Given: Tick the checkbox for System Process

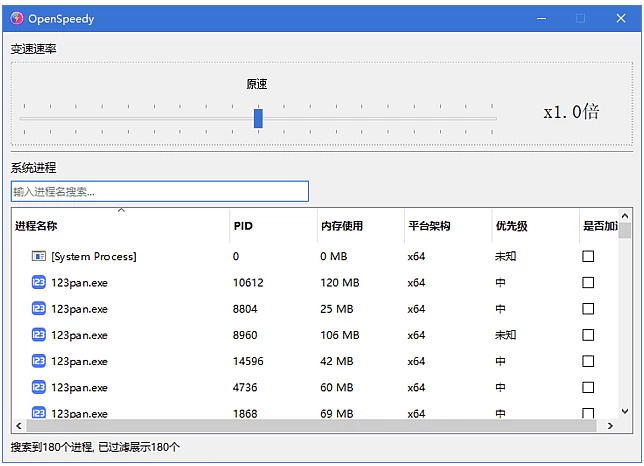Looking at the screenshot, I should tap(588, 257).
